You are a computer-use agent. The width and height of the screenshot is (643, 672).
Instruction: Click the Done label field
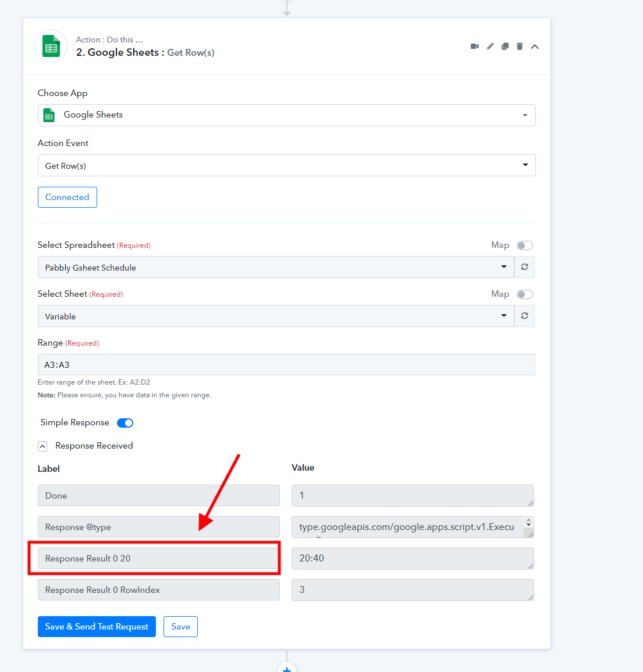159,496
